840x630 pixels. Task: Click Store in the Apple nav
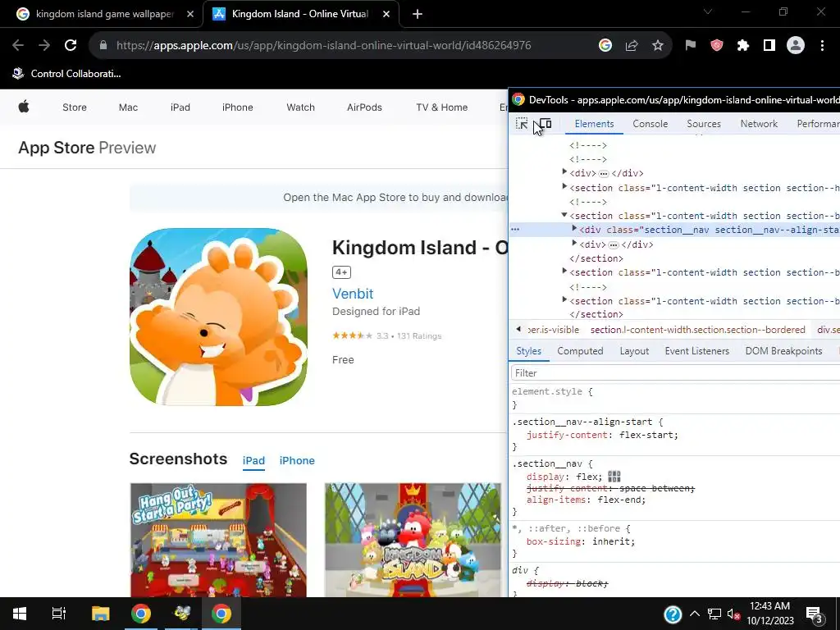click(x=75, y=107)
